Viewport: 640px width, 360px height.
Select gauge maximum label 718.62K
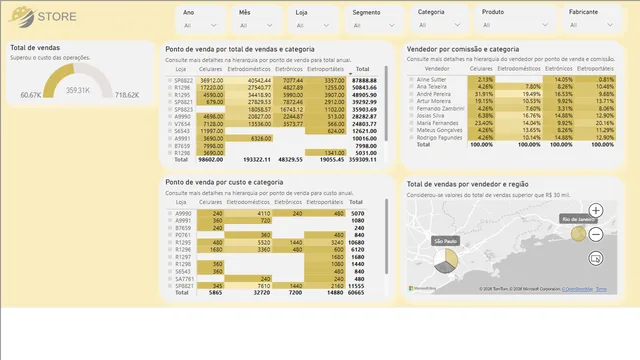pos(127,95)
